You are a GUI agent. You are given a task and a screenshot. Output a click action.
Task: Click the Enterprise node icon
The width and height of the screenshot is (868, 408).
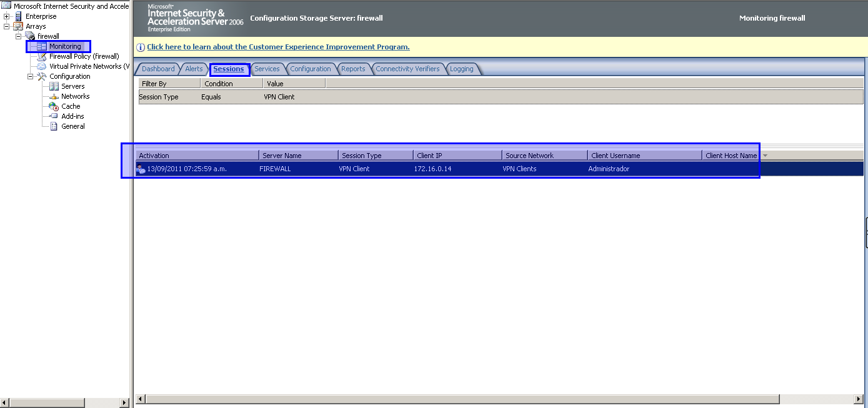point(17,16)
